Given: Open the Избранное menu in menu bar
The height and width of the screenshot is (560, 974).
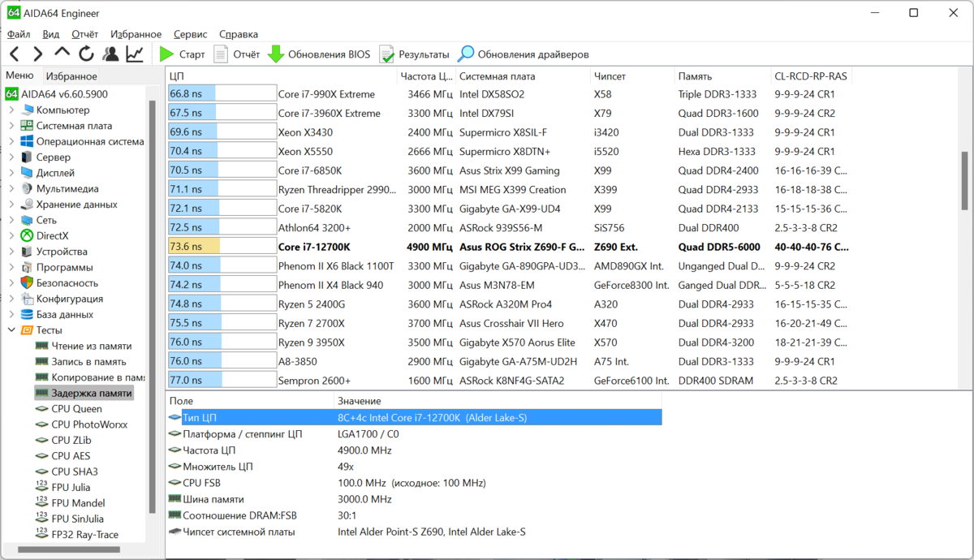Looking at the screenshot, I should [136, 34].
